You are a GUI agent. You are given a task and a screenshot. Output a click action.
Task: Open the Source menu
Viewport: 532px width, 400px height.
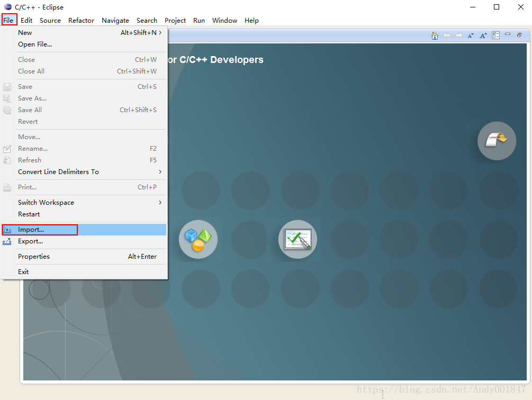click(50, 20)
